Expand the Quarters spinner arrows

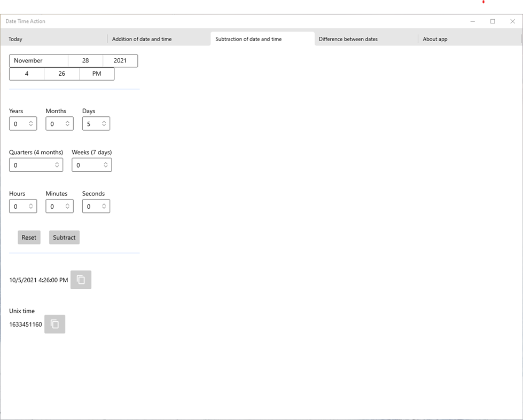coord(57,165)
